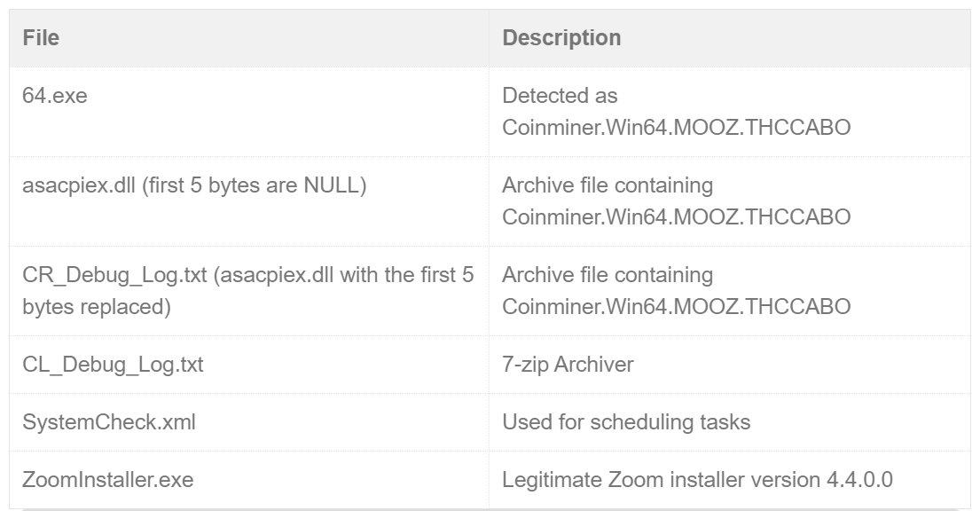Click the "Used for scheduling tasks" description
This screenshot has width=980, height=511.
(x=626, y=422)
